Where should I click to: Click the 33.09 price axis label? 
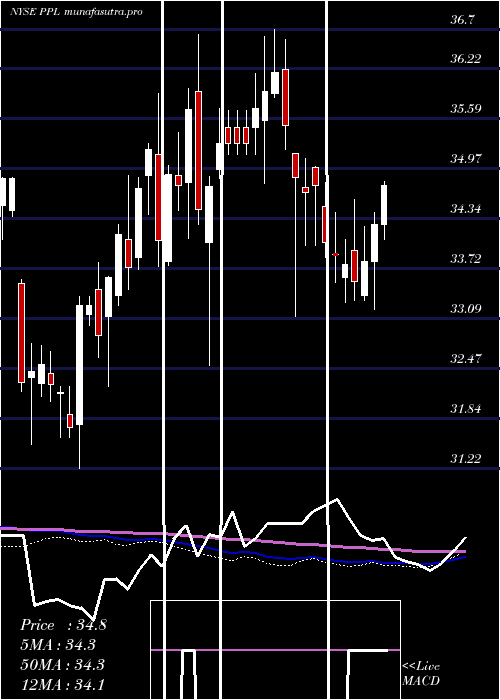coord(466,308)
